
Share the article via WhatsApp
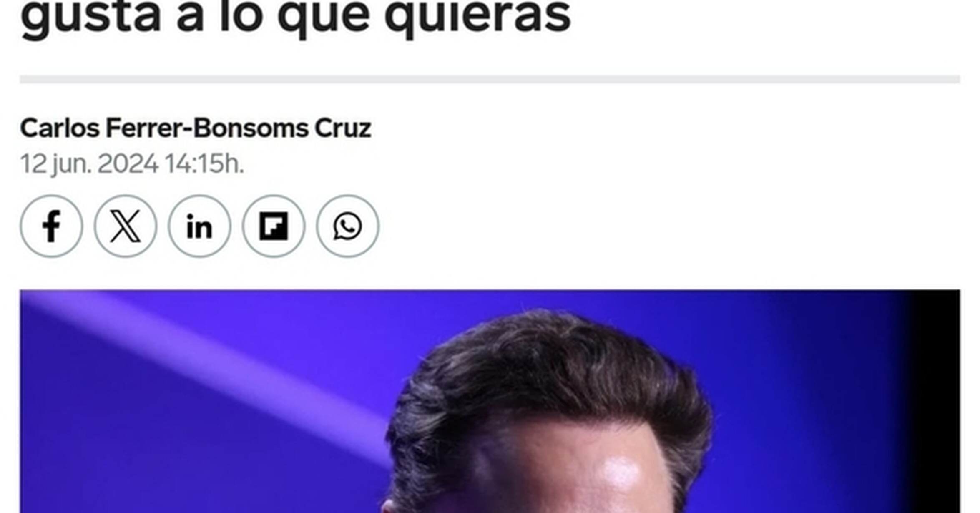tap(347, 226)
